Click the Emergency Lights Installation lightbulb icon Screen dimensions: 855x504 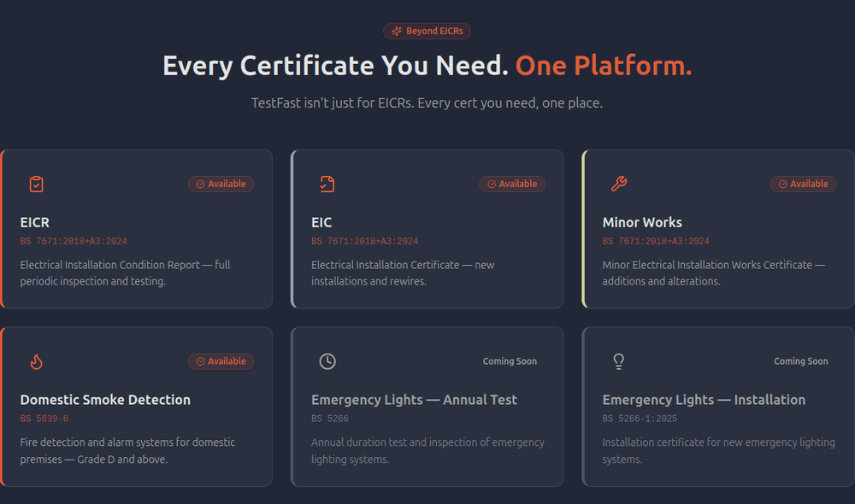(618, 361)
